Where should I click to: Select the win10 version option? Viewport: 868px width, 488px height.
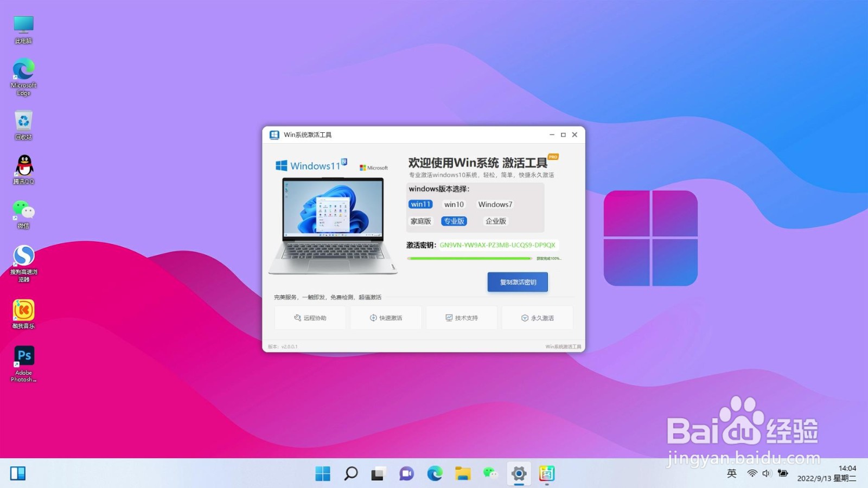(x=454, y=204)
